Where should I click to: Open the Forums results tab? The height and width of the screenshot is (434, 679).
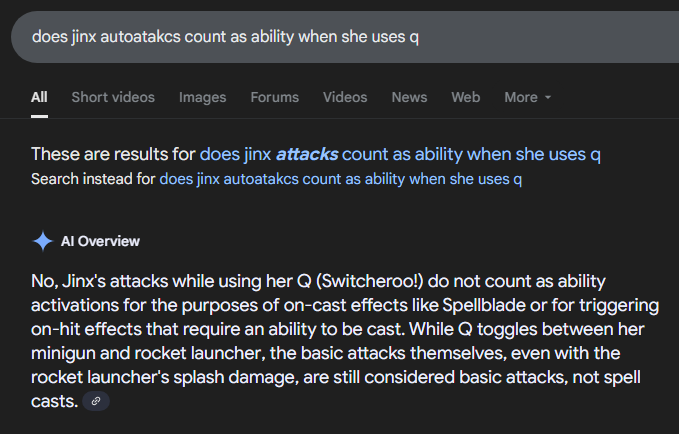pos(274,97)
